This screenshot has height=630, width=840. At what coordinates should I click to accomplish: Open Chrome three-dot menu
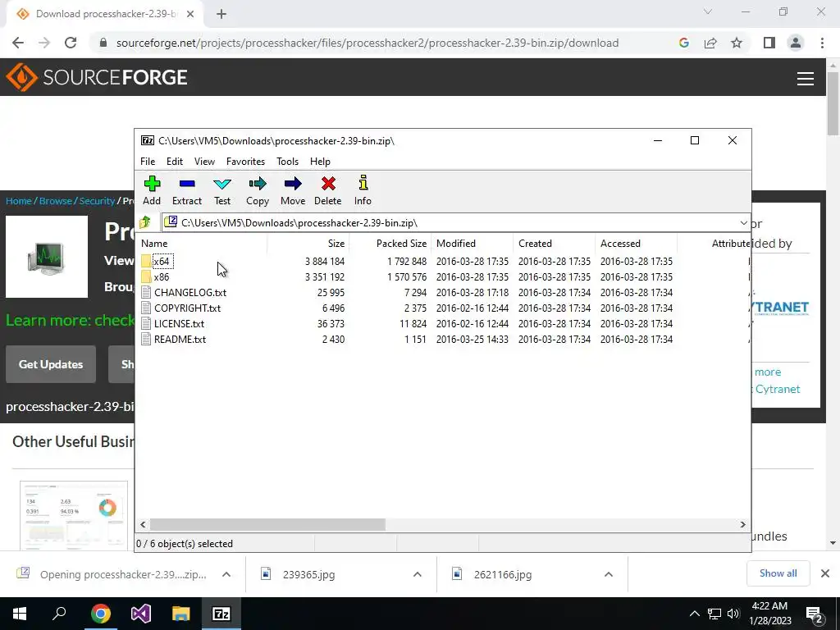[822, 43]
